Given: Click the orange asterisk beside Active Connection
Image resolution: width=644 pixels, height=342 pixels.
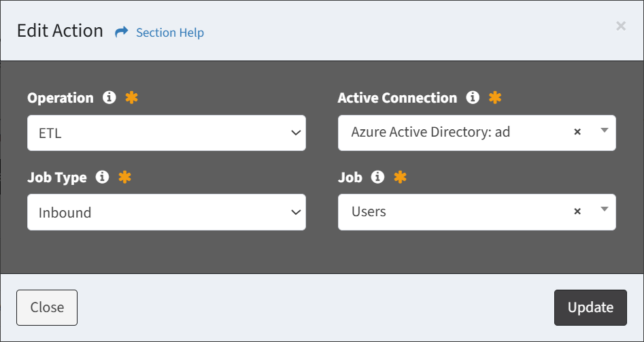Looking at the screenshot, I should 495,98.
